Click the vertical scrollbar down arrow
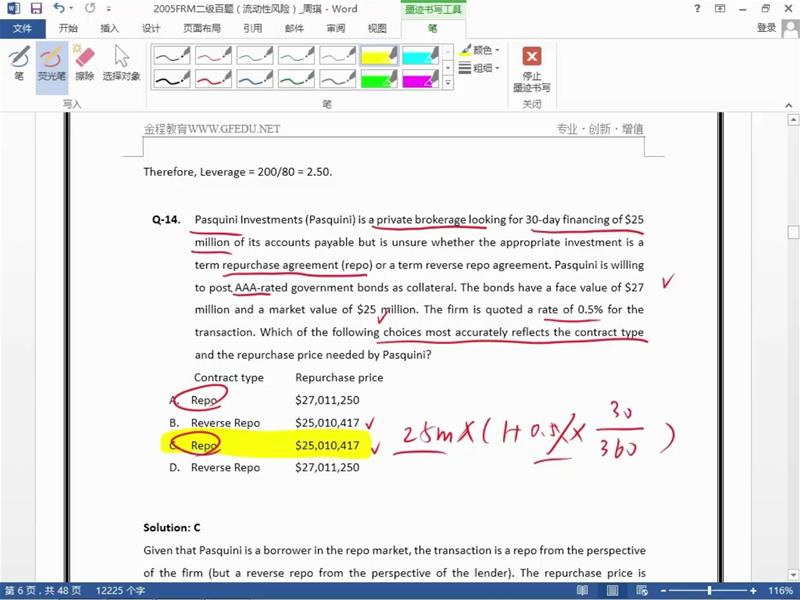 793,574
